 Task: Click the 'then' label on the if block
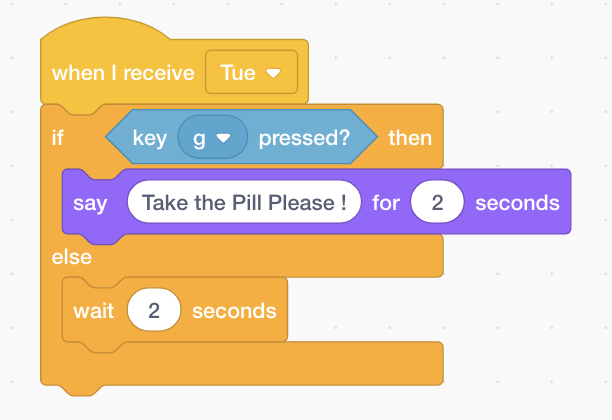pos(410,137)
